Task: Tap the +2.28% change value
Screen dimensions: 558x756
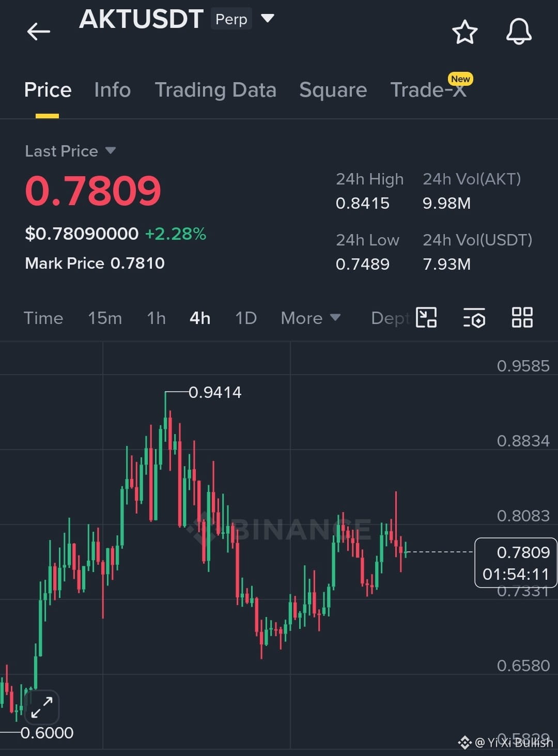Action: (x=176, y=234)
